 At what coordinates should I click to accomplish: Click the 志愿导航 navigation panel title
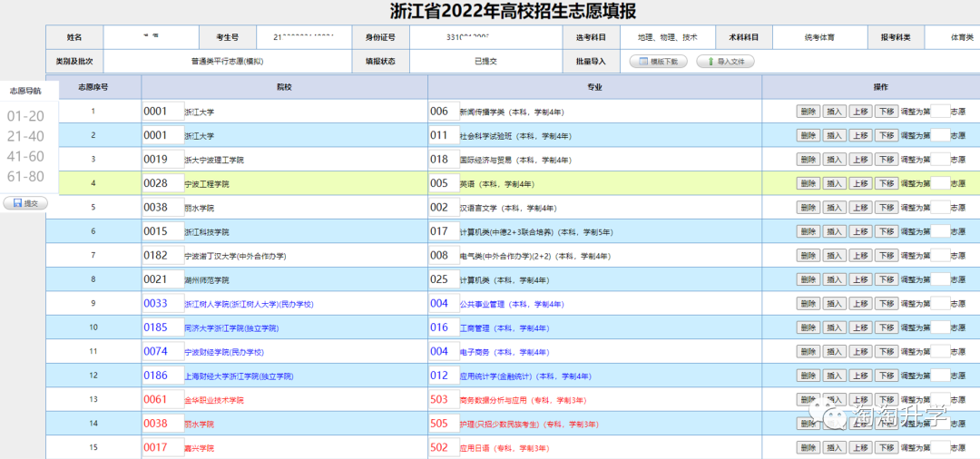pos(25,92)
